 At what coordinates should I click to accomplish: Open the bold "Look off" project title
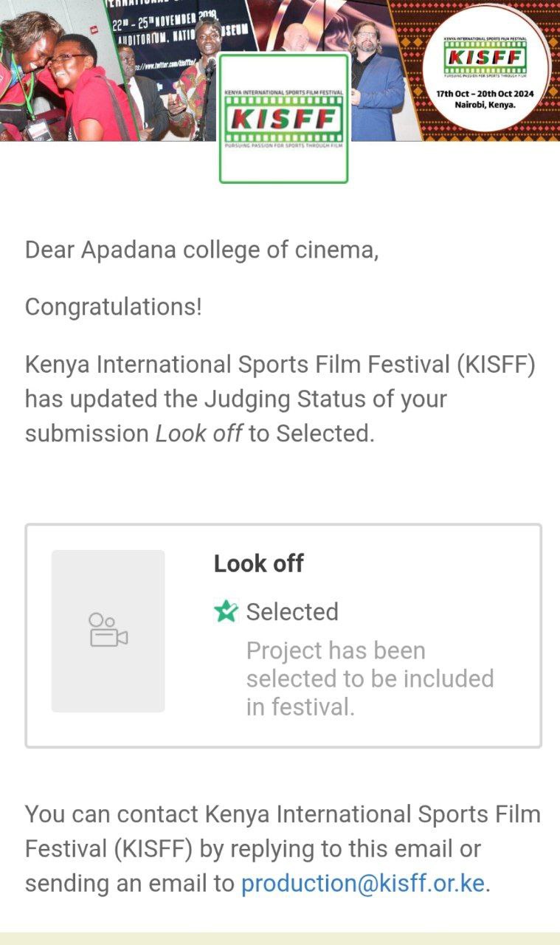(259, 563)
